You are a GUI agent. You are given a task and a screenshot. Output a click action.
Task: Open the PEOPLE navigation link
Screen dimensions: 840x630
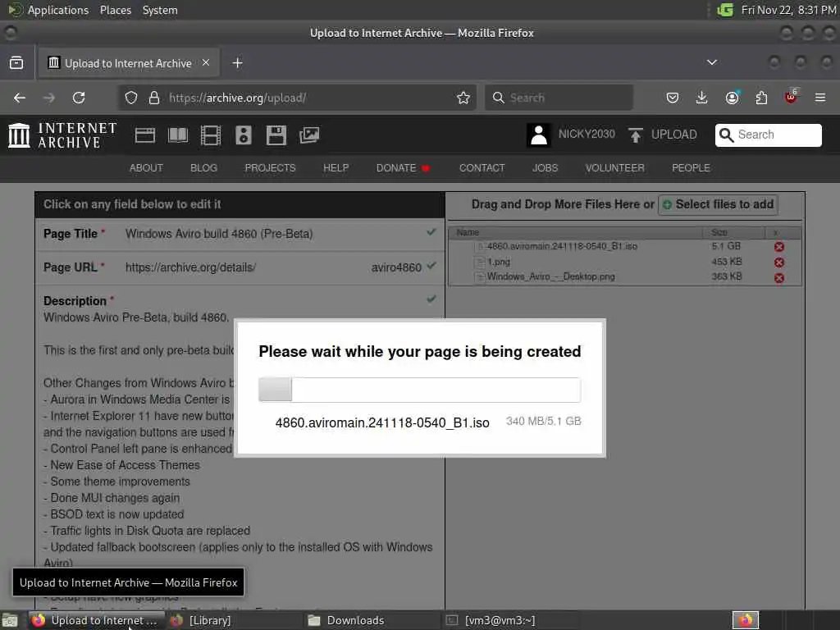click(691, 167)
